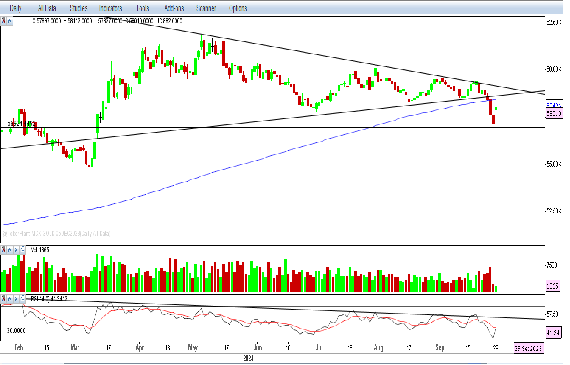This screenshot has height=365, width=570.
Task: Open the Studies menu
Action: pyautogui.click(x=78, y=8)
